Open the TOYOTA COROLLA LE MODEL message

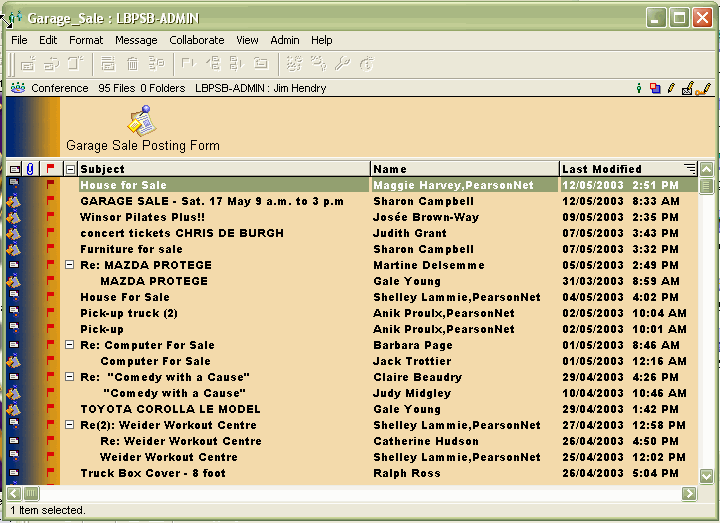170,409
